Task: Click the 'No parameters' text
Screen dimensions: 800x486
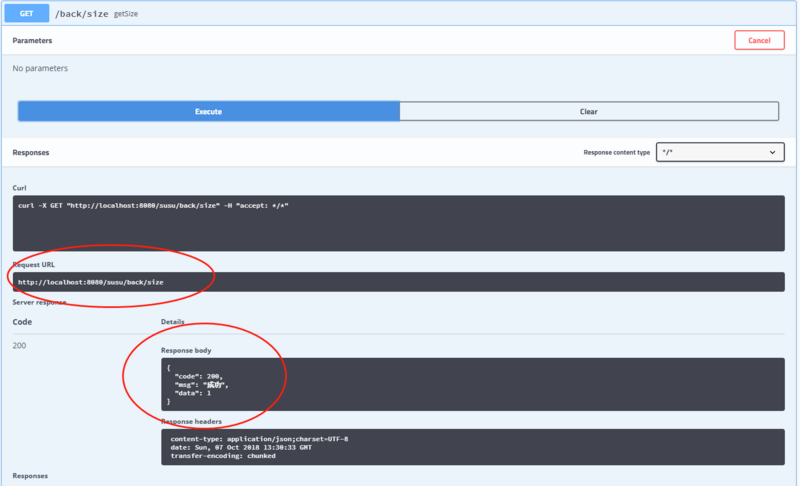Action: point(40,68)
